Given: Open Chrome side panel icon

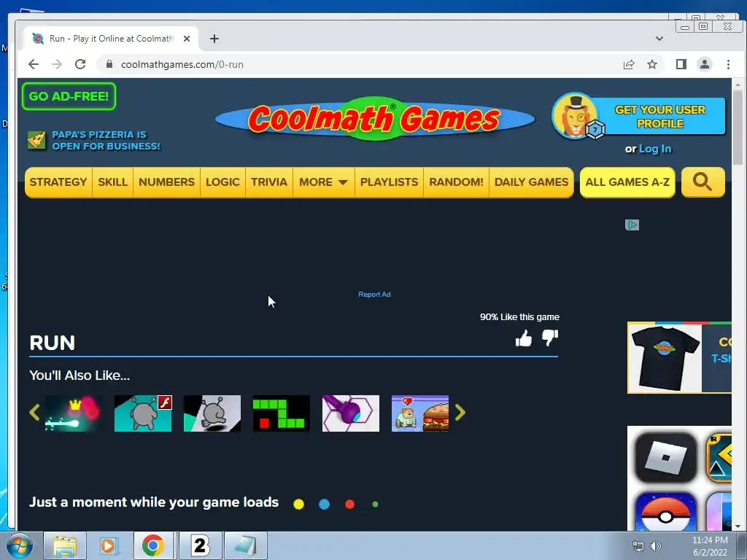Looking at the screenshot, I should [681, 64].
